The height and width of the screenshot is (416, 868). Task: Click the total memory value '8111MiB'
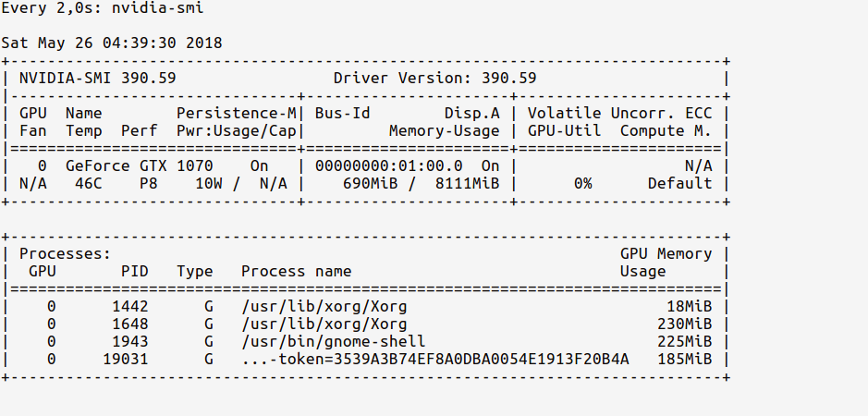[x=467, y=184]
